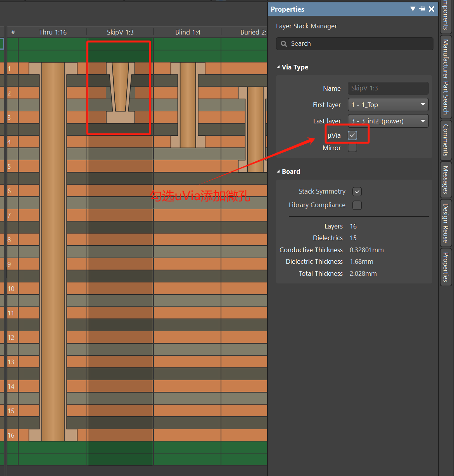Toggle the Stack Symmetry checkbox

tap(357, 192)
